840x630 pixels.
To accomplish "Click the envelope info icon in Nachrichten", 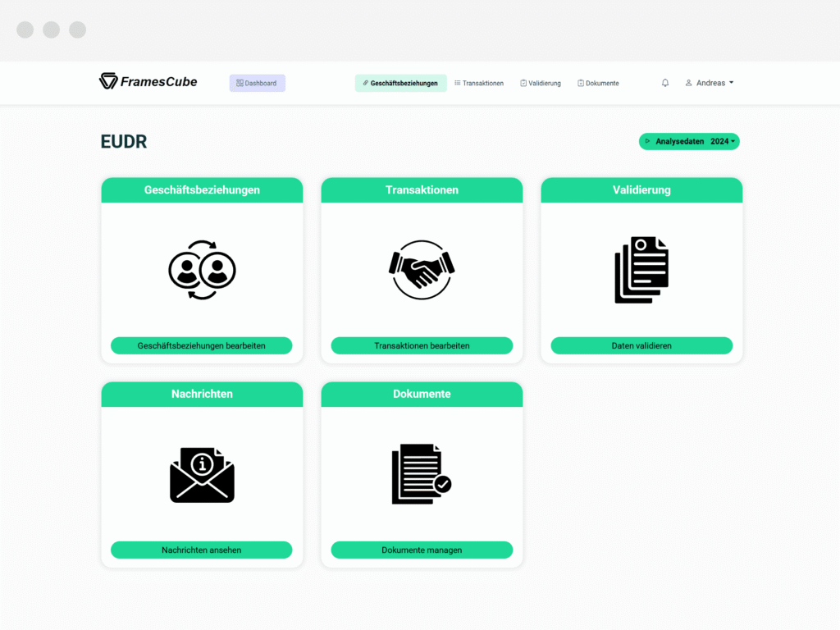I will (x=202, y=475).
